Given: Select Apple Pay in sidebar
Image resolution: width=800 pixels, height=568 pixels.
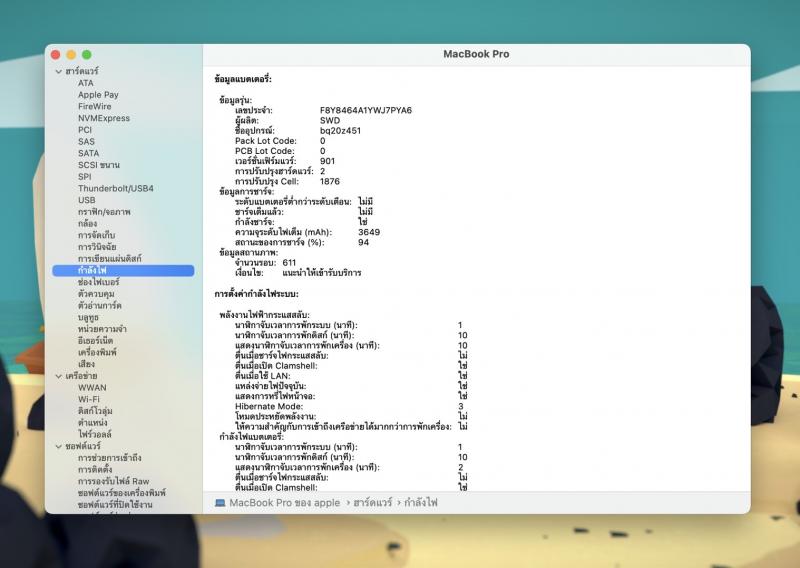Looking at the screenshot, I should click(98, 95).
